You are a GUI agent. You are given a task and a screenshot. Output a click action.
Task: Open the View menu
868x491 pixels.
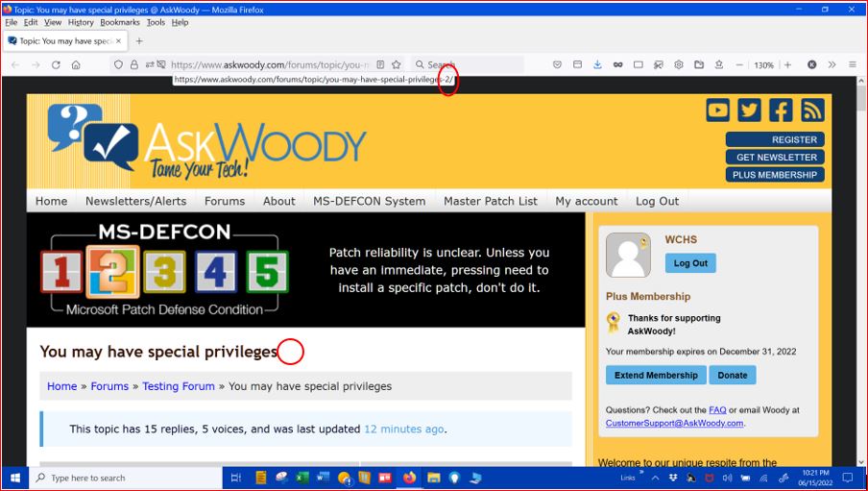tap(53, 23)
